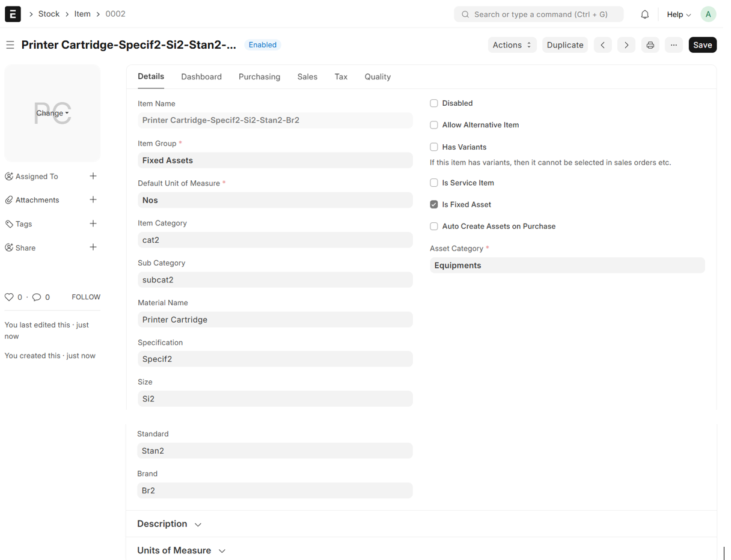Open the Quality tab

(378, 77)
